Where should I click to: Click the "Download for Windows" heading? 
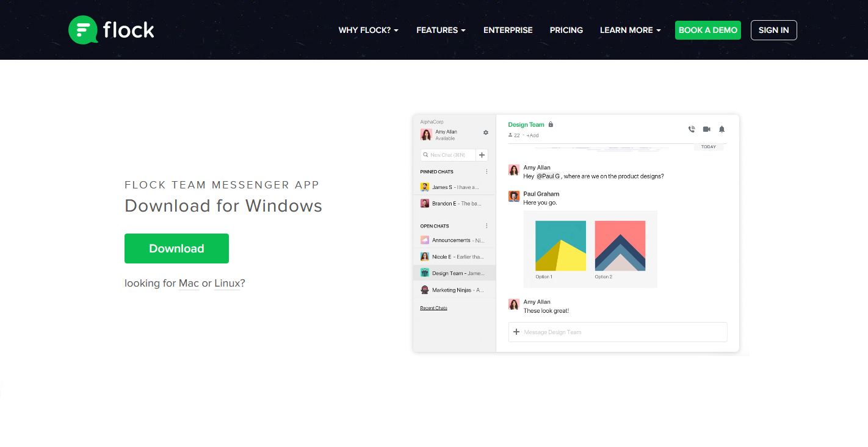(223, 206)
